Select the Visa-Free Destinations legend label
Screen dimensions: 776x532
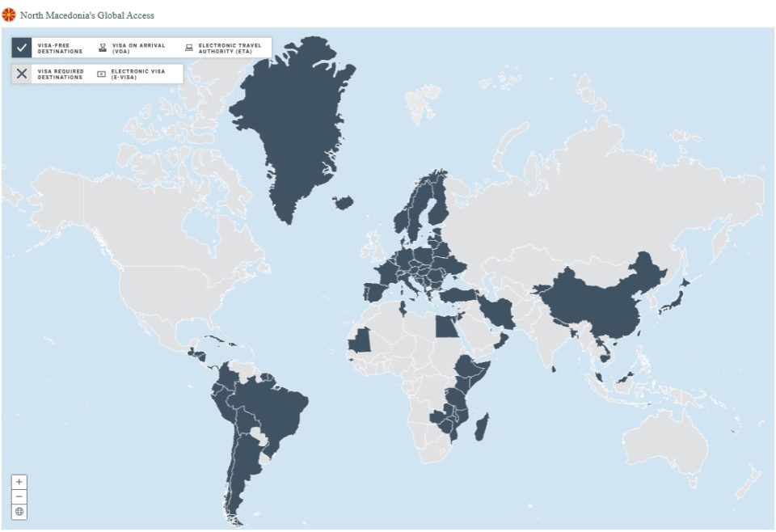(x=60, y=49)
